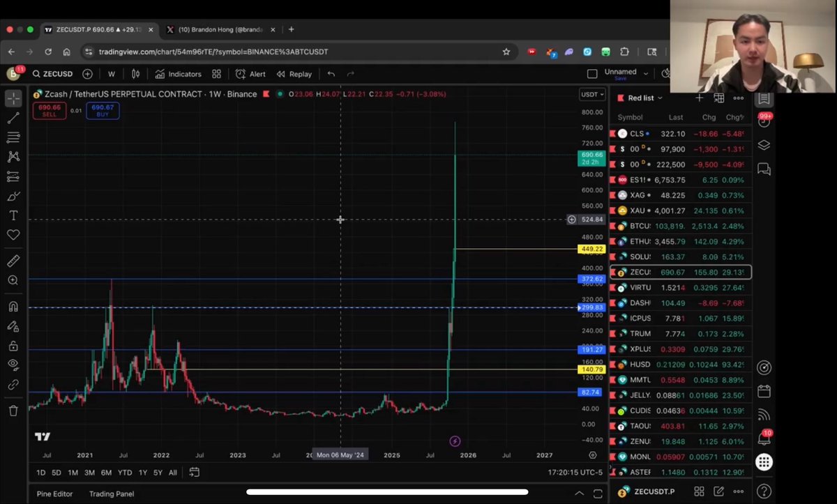
Task: Click the undo arrow
Action: (x=331, y=74)
